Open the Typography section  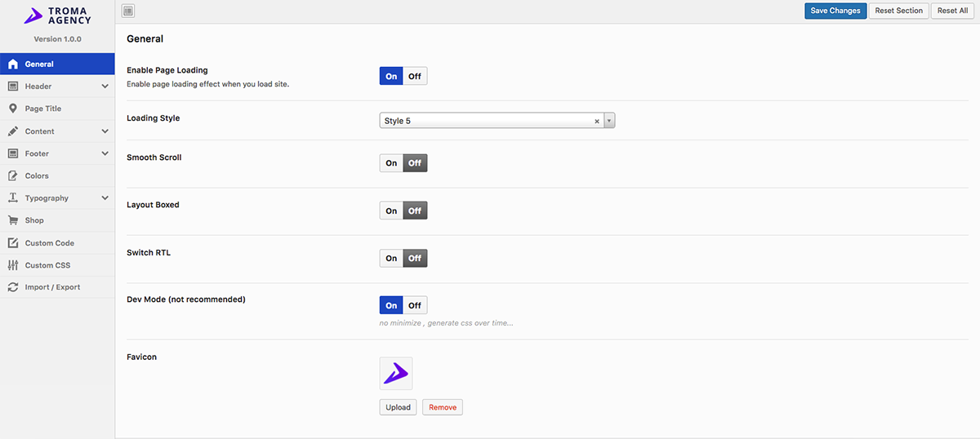coord(57,198)
